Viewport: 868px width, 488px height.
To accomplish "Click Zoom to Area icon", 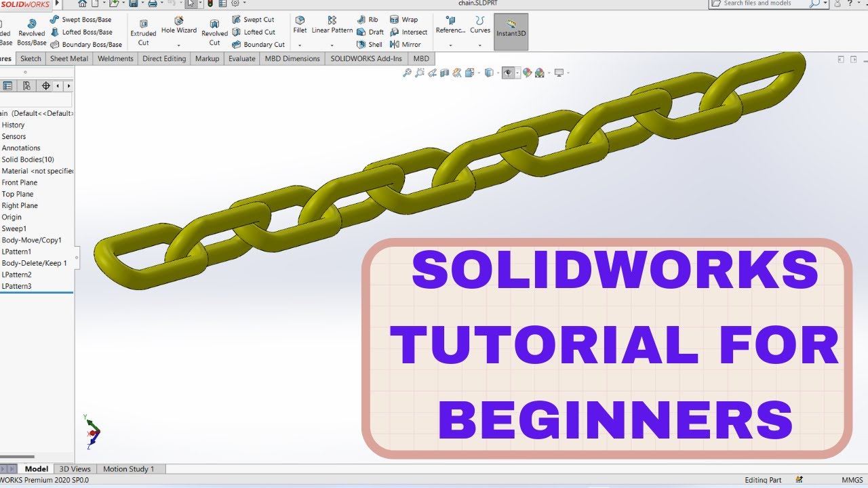I will pos(420,73).
